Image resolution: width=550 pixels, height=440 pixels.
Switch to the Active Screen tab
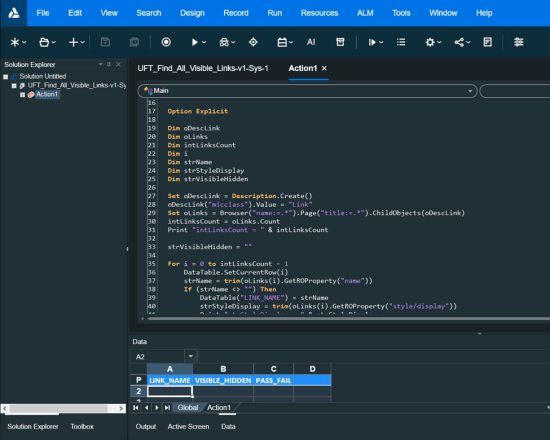pyautogui.click(x=188, y=426)
